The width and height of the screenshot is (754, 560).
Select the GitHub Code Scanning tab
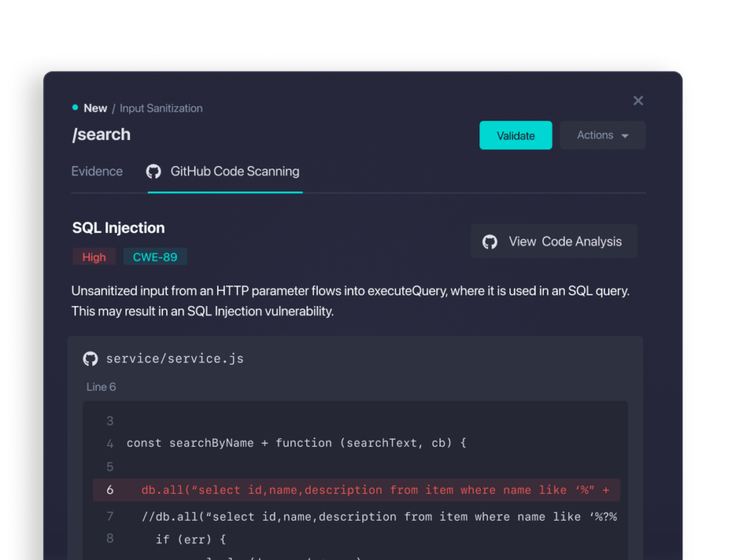(x=225, y=172)
